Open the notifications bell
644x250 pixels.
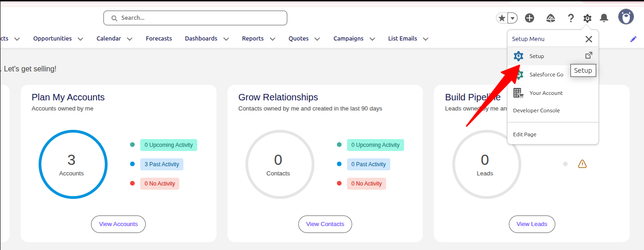604,18
